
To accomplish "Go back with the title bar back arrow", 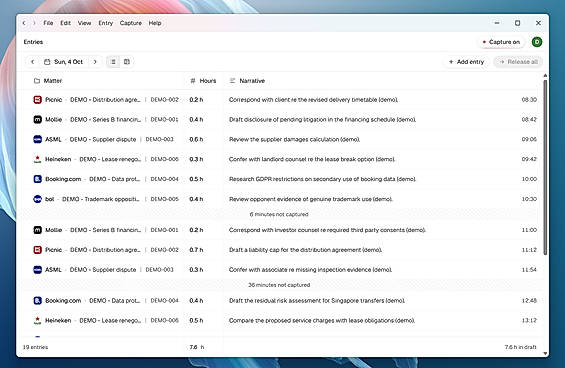I will click(24, 23).
